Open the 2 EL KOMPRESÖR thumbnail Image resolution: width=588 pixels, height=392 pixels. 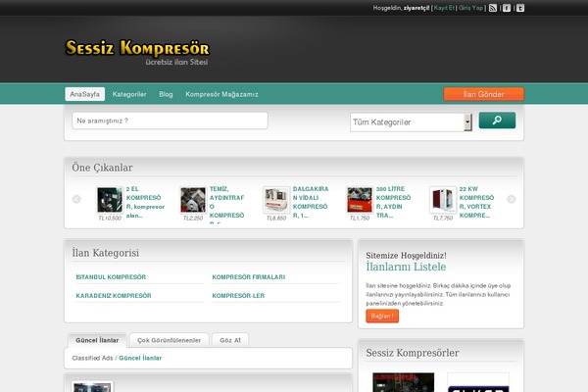click(x=110, y=200)
